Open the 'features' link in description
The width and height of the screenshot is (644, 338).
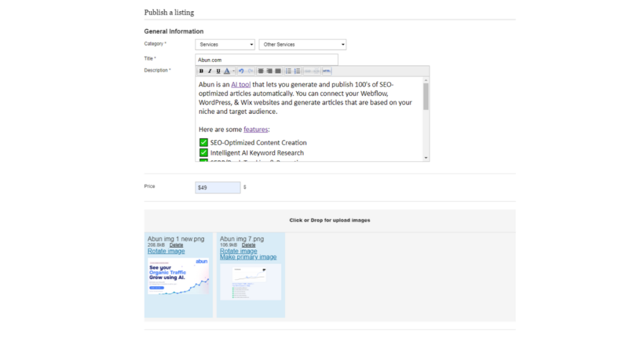click(x=255, y=129)
